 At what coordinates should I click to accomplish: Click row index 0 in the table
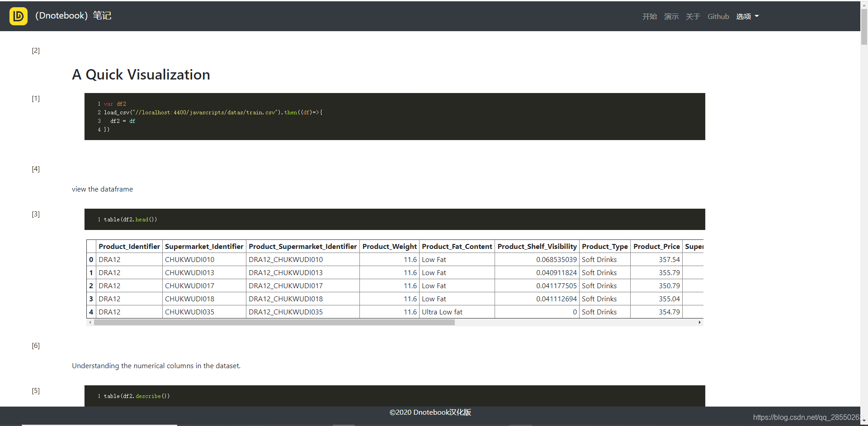[x=91, y=260]
